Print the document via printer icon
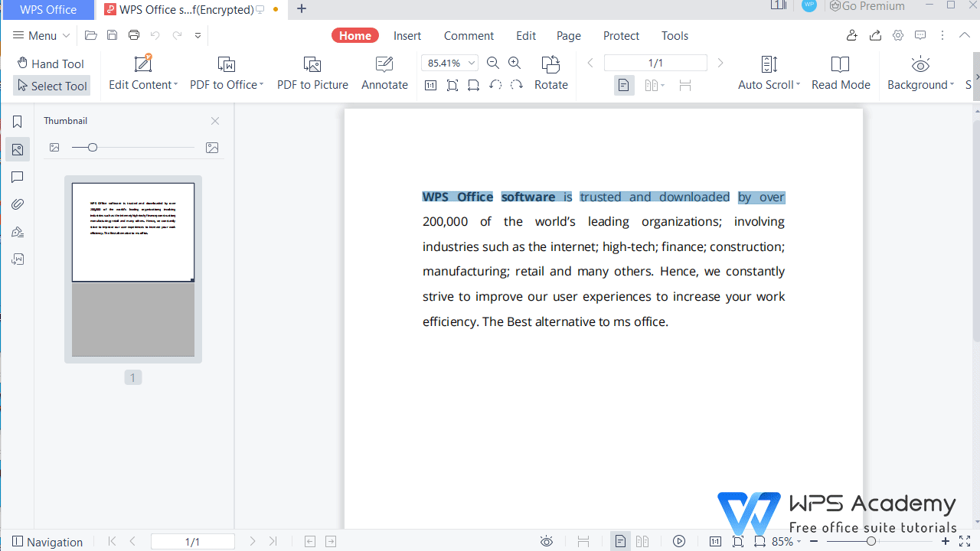This screenshot has width=980, height=551. coord(134,35)
